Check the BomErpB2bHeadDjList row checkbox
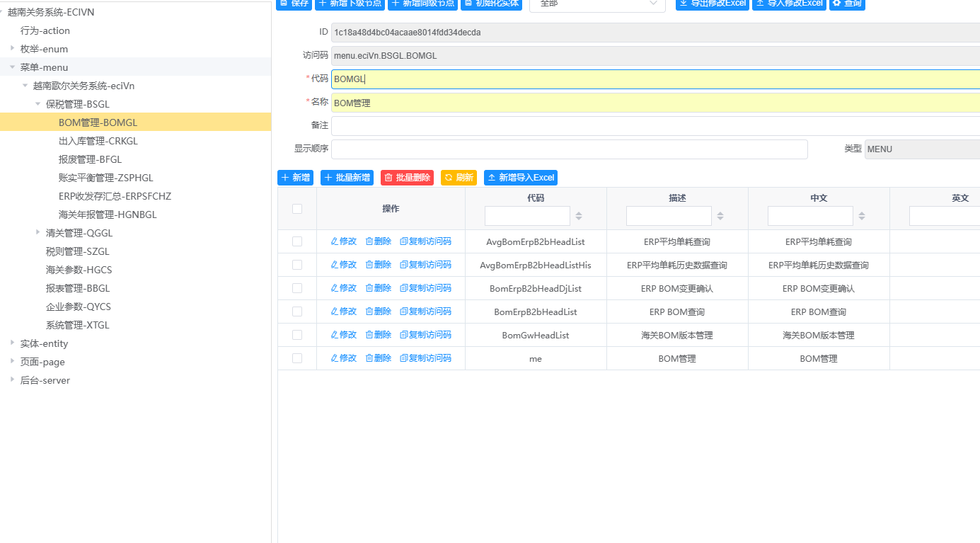This screenshot has width=980, height=543. (x=297, y=288)
